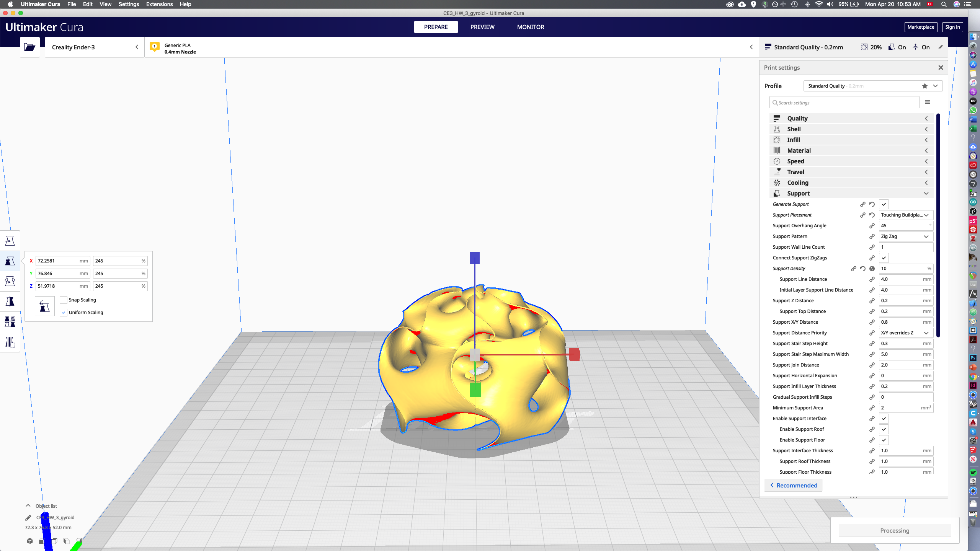Select the Rotate tool in left toolbar
This screenshot has height=551, width=980.
point(10,281)
